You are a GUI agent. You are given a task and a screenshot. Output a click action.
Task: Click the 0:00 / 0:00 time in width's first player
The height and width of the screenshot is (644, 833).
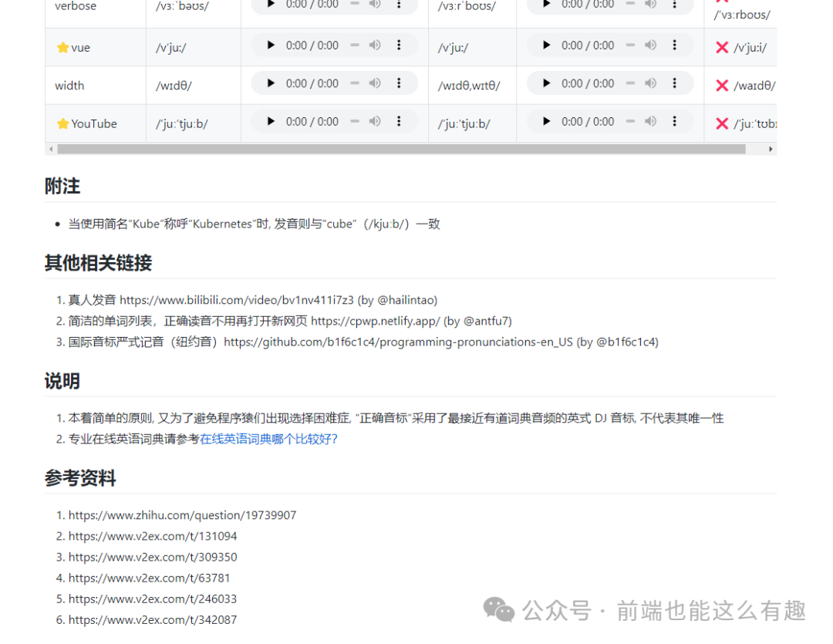point(312,83)
